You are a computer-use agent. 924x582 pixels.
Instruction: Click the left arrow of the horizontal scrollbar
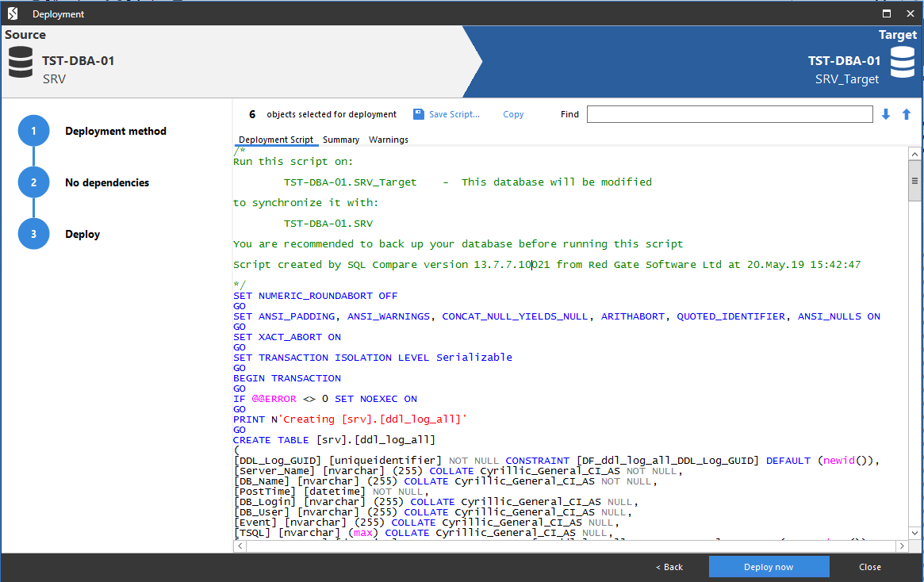pos(240,546)
